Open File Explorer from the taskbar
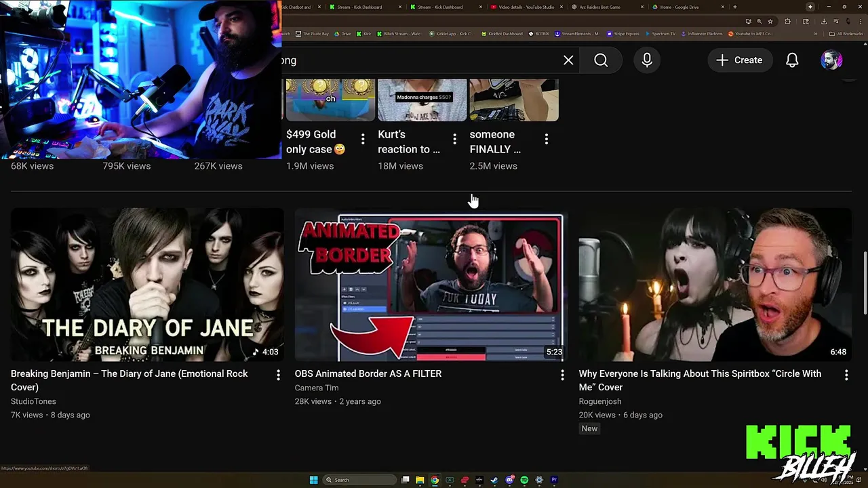Image resolution: width=868 pixels, height=488 pixels. 420,480
